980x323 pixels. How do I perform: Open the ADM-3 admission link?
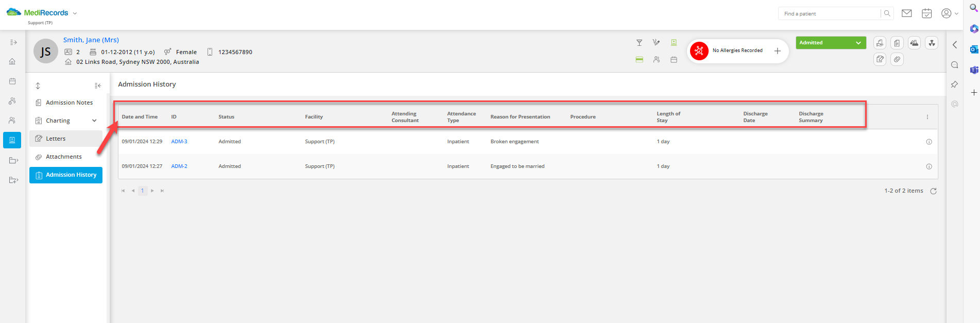point(179,142)
